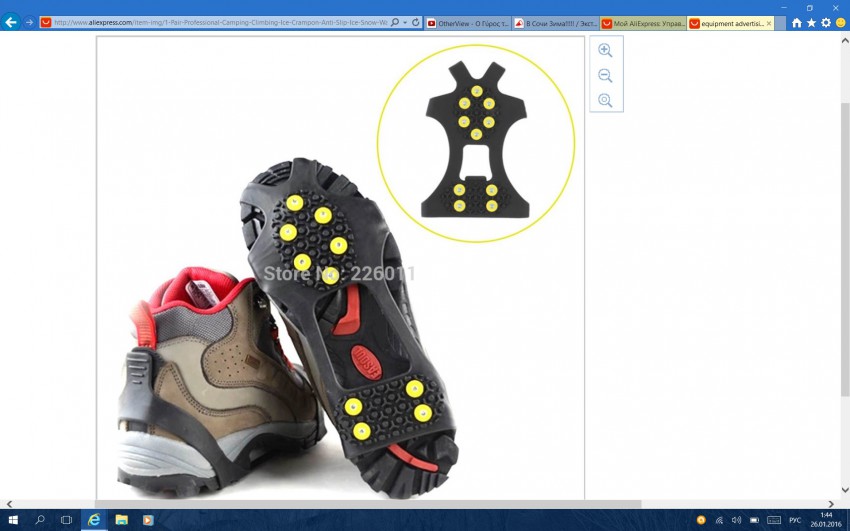This screenshot has height=531, width=850.
Task: Open browser Tools gear icon
Action: tap(826, 23)
